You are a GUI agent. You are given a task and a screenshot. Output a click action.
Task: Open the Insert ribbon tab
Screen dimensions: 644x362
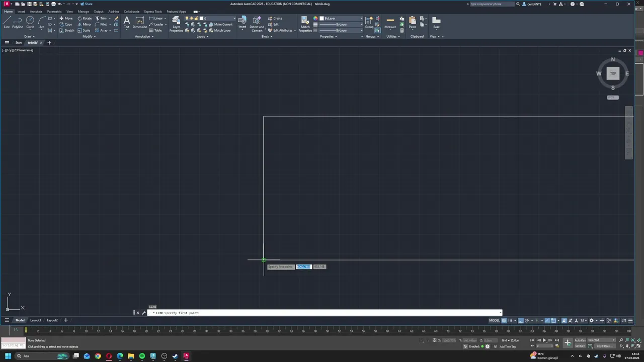point(21,12)
